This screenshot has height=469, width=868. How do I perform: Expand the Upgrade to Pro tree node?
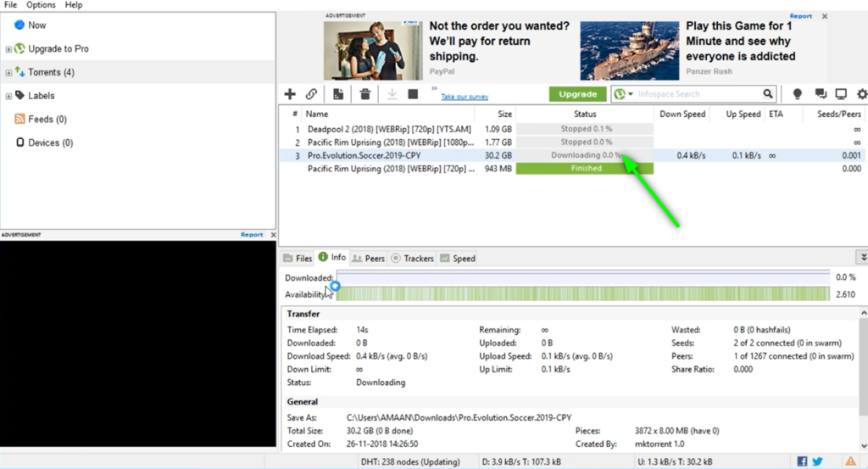coord(8,49)
